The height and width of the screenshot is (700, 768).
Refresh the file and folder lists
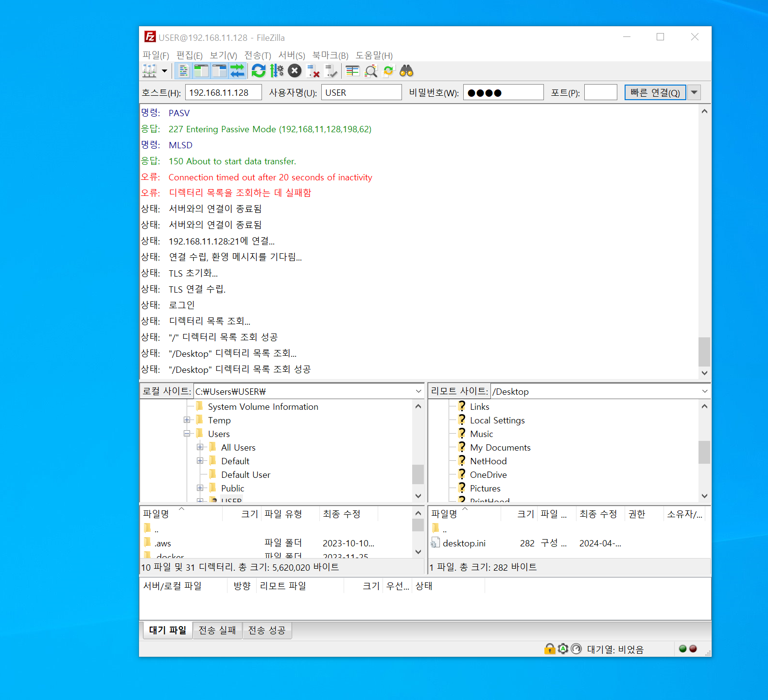click(x=259, y=71)
